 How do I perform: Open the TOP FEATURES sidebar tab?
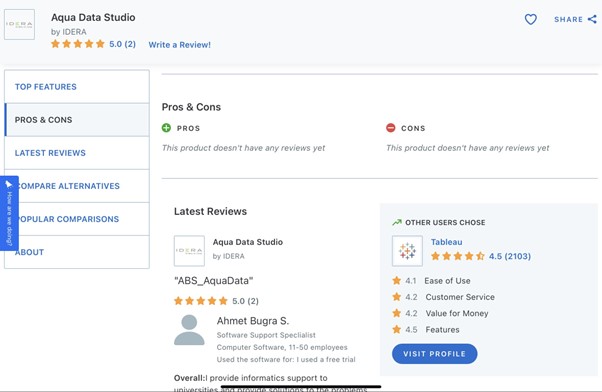point(77,86)
